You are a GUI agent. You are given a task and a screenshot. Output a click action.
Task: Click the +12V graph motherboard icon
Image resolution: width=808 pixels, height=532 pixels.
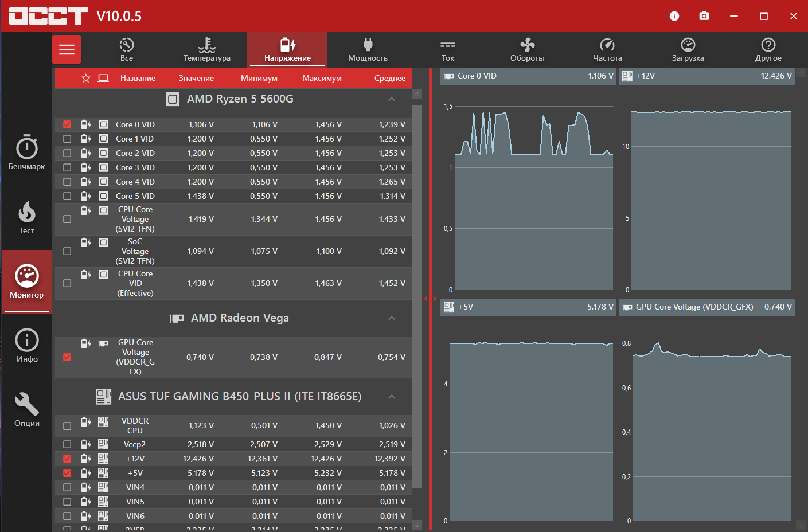point(627,76)
